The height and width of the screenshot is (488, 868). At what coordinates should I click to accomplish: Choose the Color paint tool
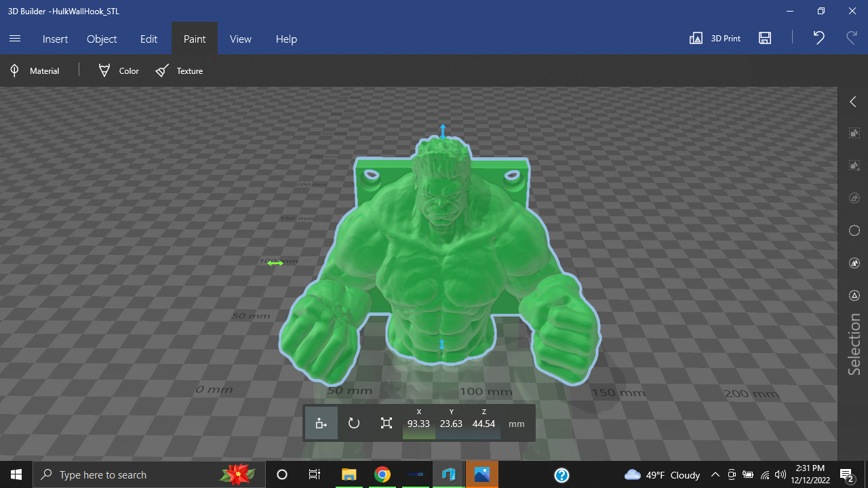pyautogui.click(x=119, y=70)
